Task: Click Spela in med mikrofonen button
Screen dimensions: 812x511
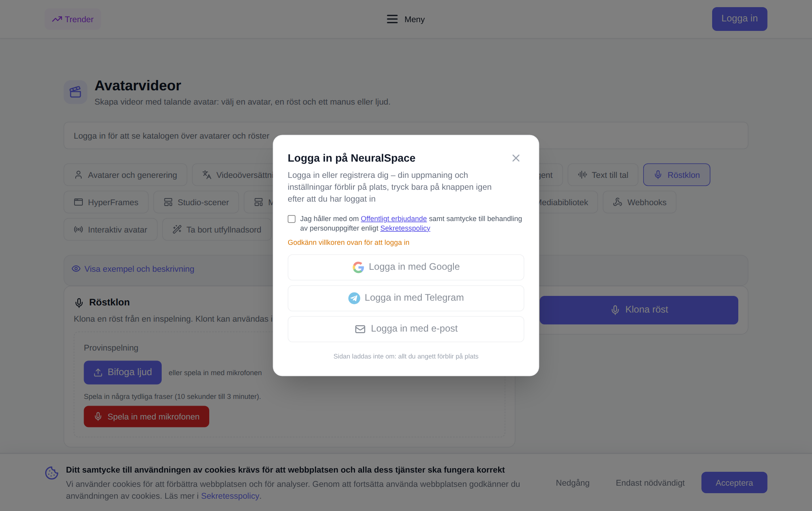Action: coord(146,416)
